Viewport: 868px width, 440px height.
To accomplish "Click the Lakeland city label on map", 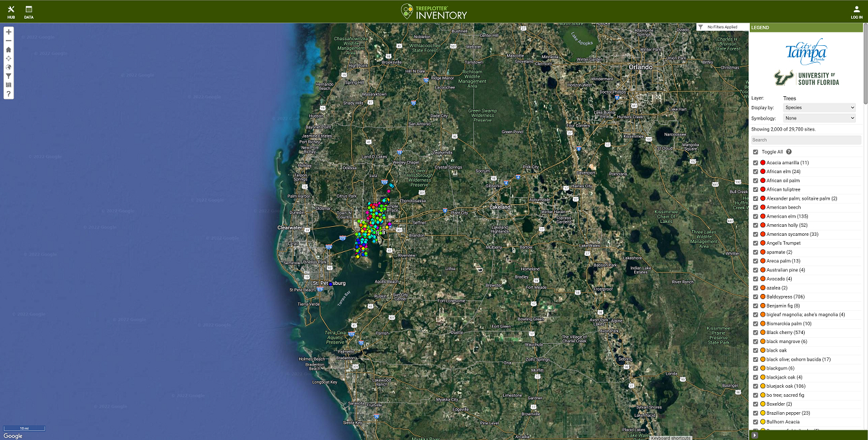I will pos(500,207).
